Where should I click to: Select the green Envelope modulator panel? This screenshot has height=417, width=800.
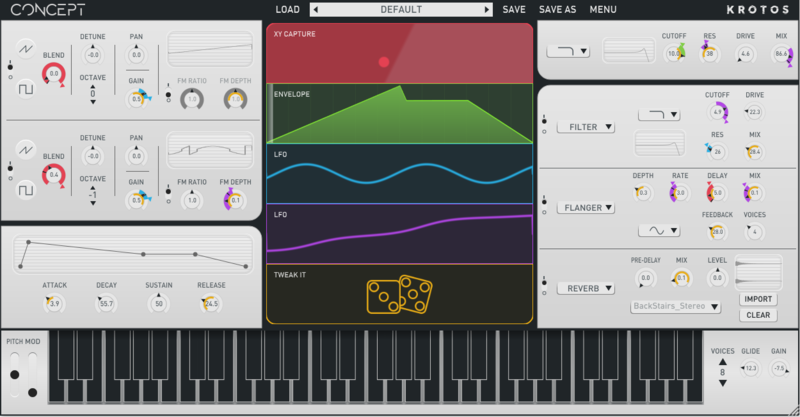399,113
